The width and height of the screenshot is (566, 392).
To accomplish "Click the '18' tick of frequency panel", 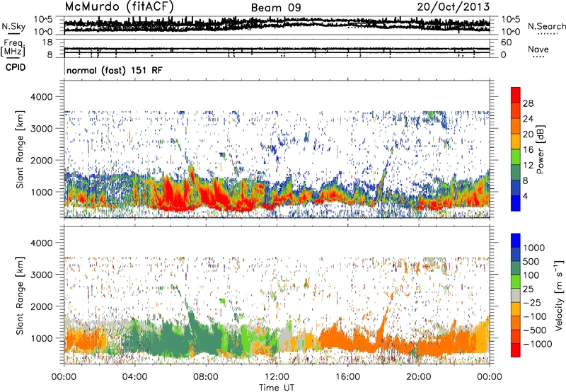I will [47, 42].
